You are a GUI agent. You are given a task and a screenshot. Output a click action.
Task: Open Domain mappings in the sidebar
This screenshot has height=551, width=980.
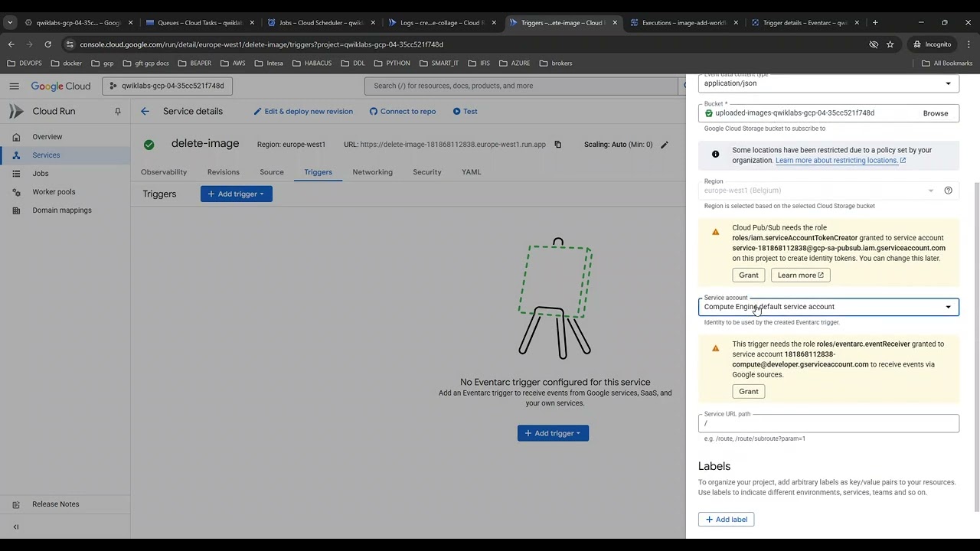(x=65, y=210)
